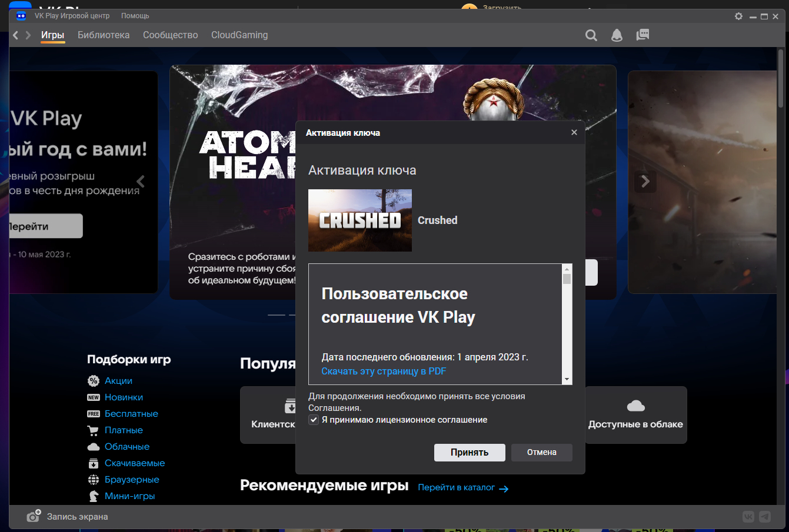Click the agreement scrollbar up arrow
The height and width of the screenshot is (532, 789).
pos(567,268)
